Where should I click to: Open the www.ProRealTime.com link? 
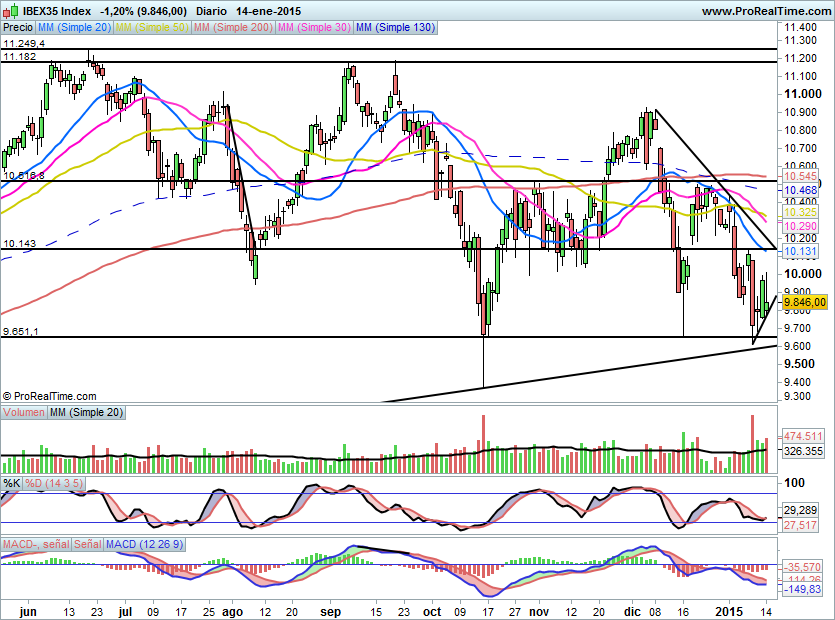tap(766, 11)
